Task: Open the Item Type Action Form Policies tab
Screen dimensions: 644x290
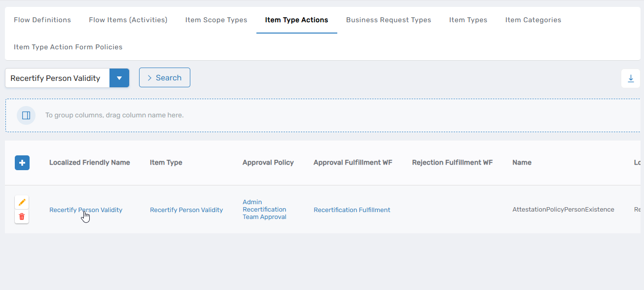Action: pyautogui.click(x=68, y=47)
